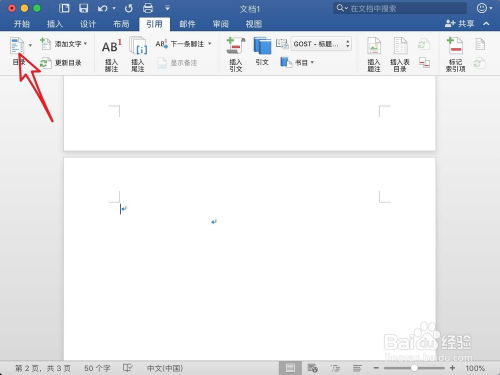The image size is (500, 375).
Task: Click the Save icon in title bar
Action: pos(83,8)
